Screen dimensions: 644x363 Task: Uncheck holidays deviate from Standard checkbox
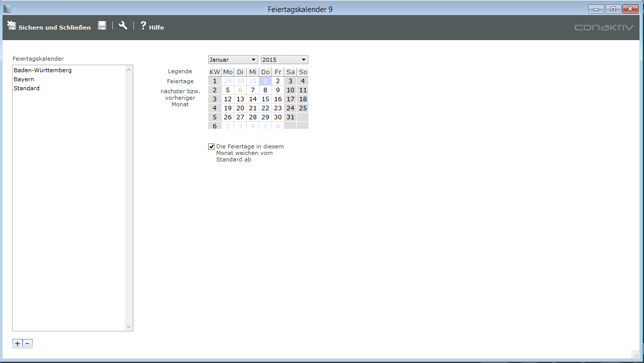pyautogui.click(x=212, y=146)
